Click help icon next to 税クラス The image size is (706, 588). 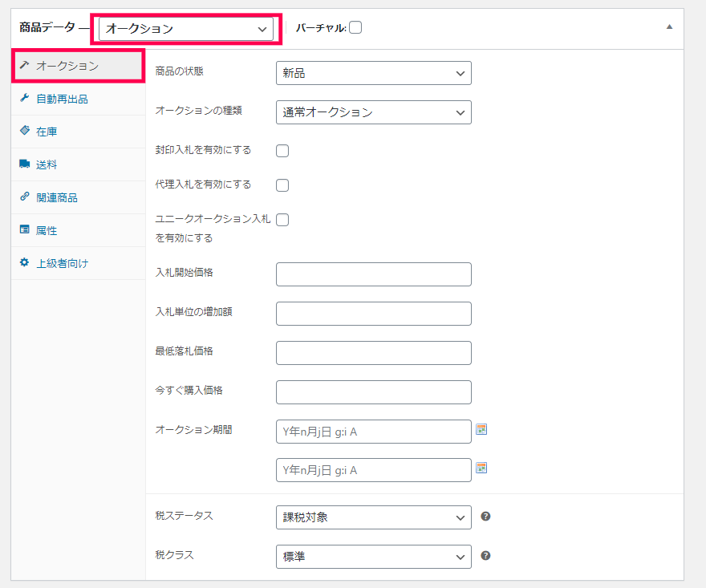point(485,556)
